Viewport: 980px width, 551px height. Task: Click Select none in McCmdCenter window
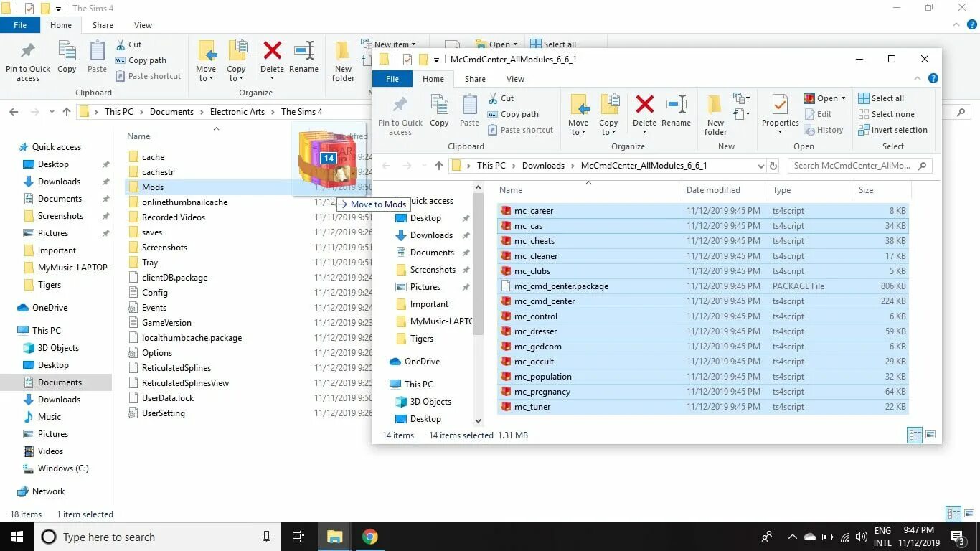(x=886, y=114)
